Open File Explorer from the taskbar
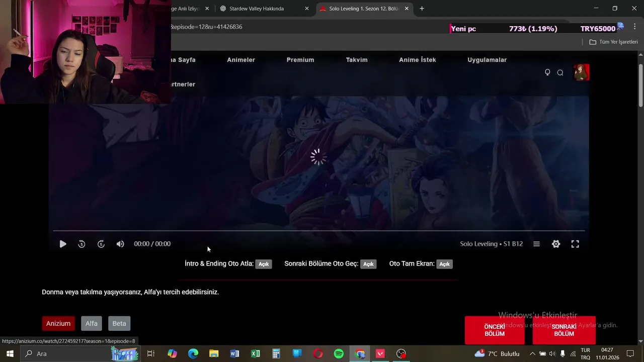The image size is (644, 362). click(x=214, y=353)
